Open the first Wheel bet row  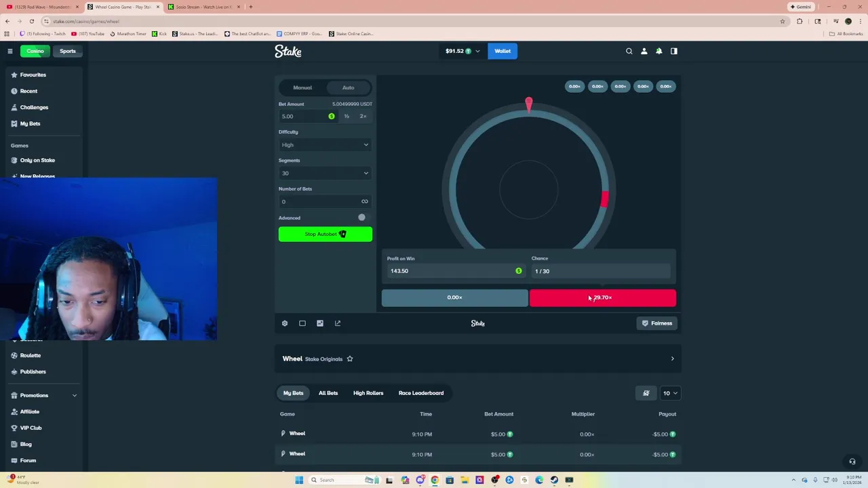tap(478, 434)
